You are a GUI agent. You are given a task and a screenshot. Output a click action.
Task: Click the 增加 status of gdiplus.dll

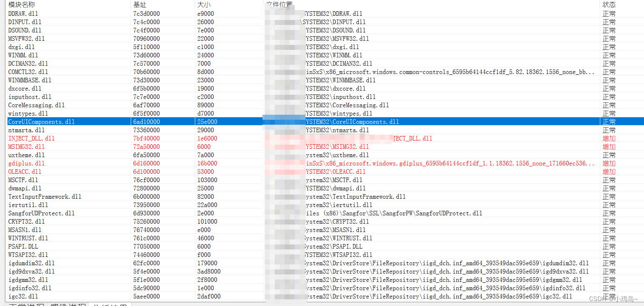pyautogui.click(x=609, y=163)
